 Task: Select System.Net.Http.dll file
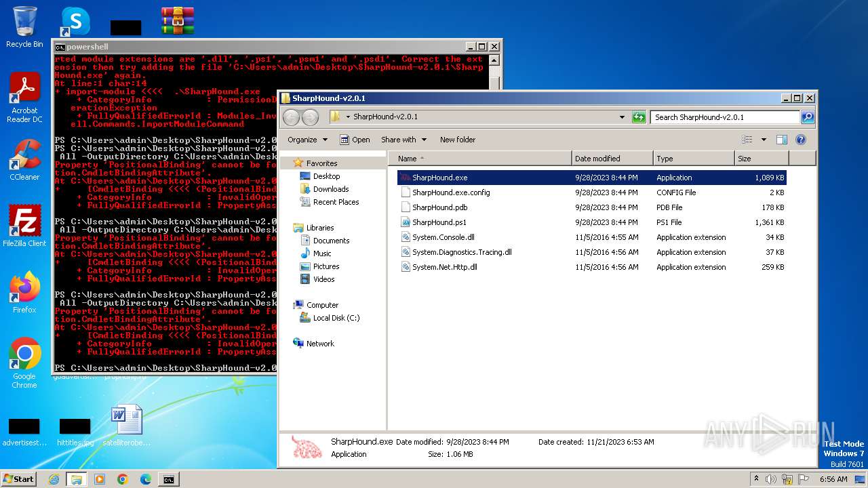click(591, 267)
